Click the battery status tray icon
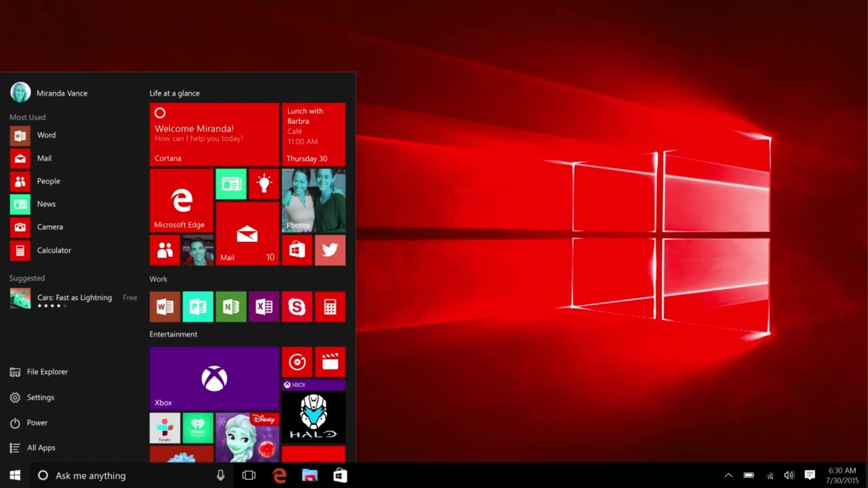 [x=749, y=475]
